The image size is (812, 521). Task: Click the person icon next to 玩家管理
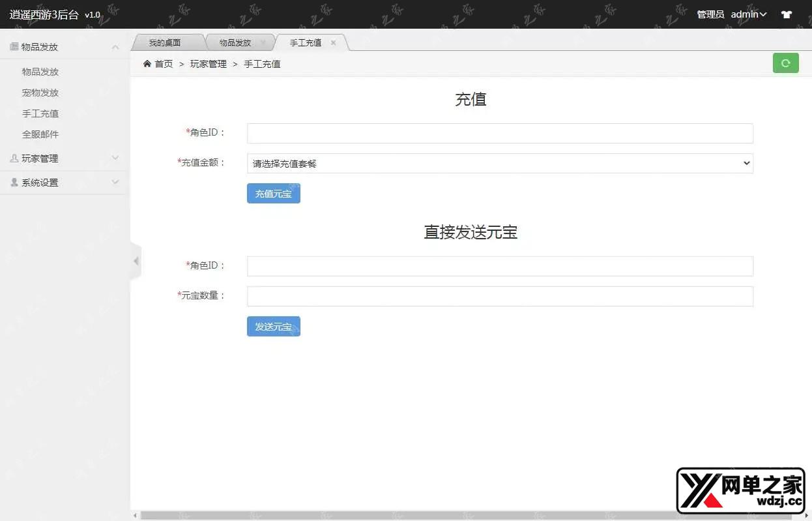pos(14,158)
